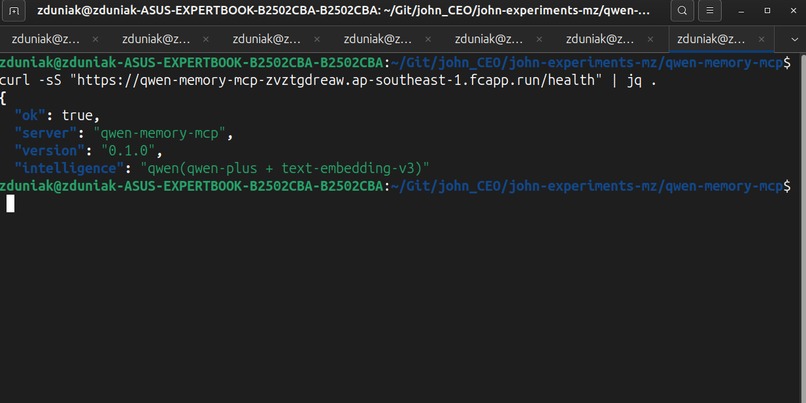Close the third terminal tab
The width and height of the screenshot is (806, 403).
tap(317, 40)
